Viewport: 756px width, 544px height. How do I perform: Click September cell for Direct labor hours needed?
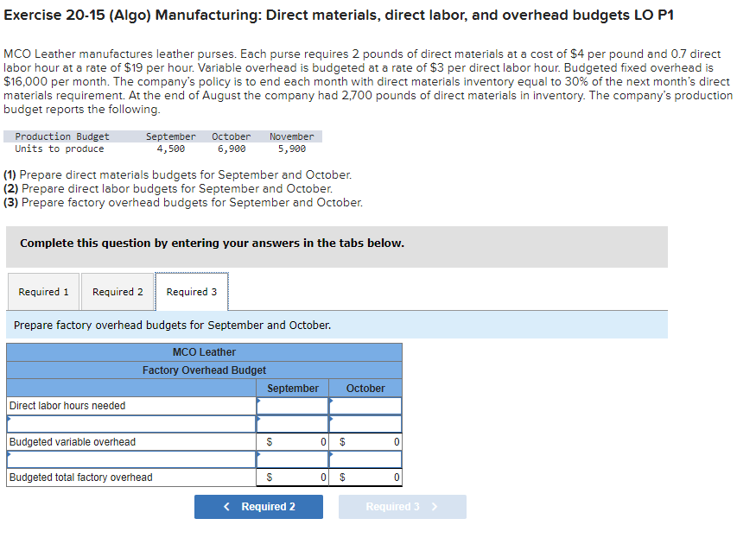[x=292, y=406]
